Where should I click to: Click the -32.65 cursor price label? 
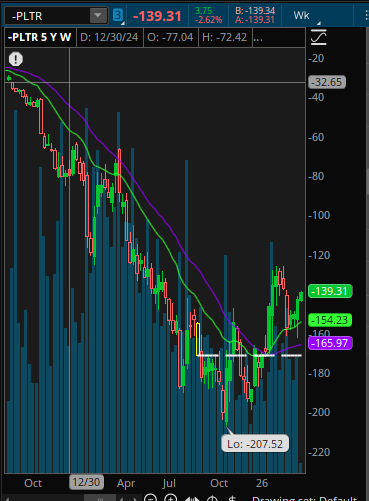tap(327, 82)
